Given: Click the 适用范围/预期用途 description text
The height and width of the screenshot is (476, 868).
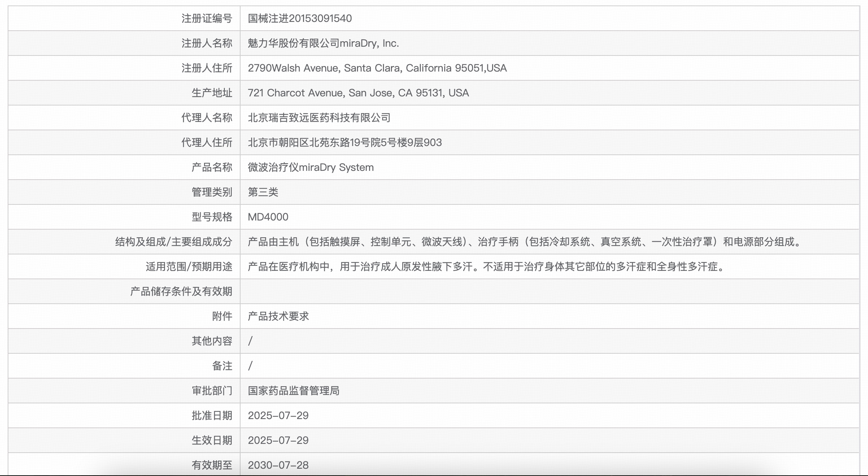Looking at the screenshot, I should (x=486, y=267).
